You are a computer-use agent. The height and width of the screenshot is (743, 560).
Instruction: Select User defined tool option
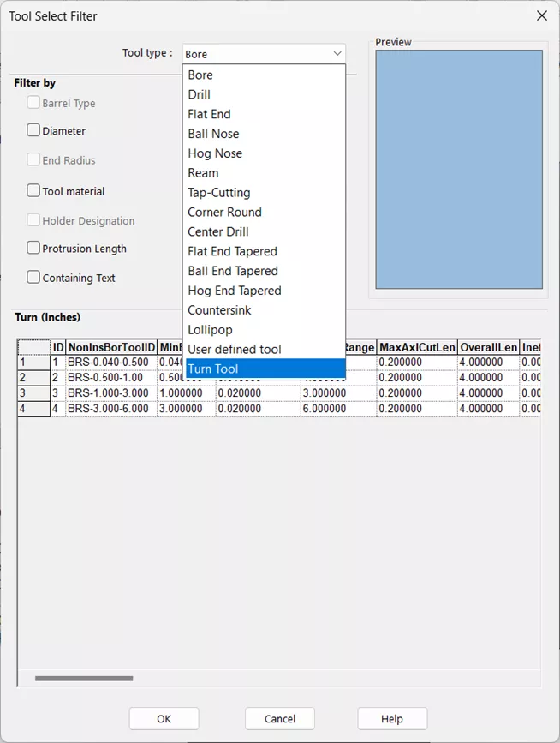click(x=264, y=350)
